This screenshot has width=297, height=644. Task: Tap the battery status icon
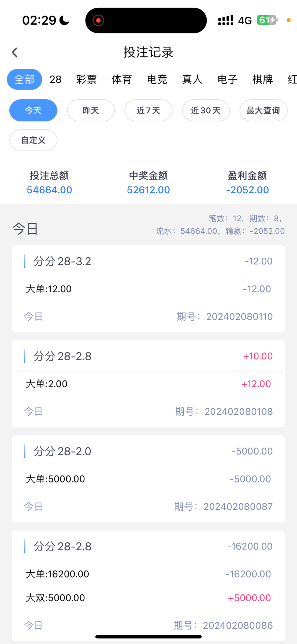pyautogui.click(x=267, y=20)
